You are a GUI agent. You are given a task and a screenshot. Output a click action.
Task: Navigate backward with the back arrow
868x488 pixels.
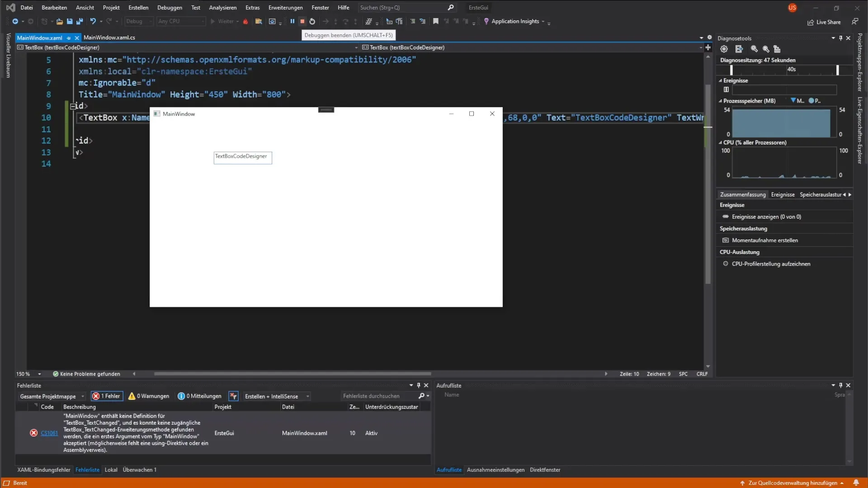point(15,21)
